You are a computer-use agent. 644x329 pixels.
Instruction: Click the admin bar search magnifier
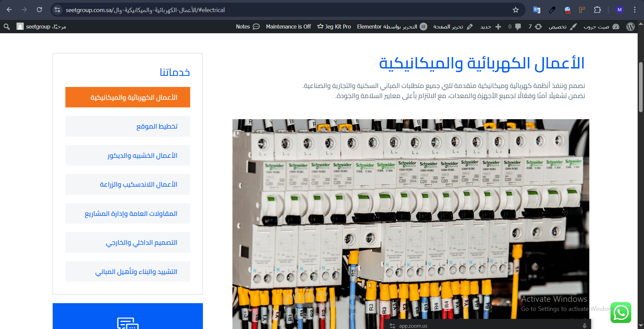[x=7, y=27]
